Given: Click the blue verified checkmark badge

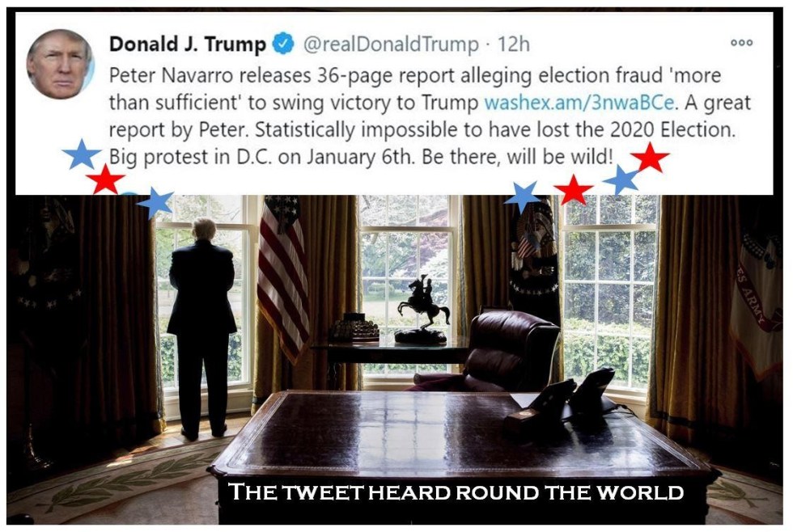Looking at the screenshot, I should (284, 44).
